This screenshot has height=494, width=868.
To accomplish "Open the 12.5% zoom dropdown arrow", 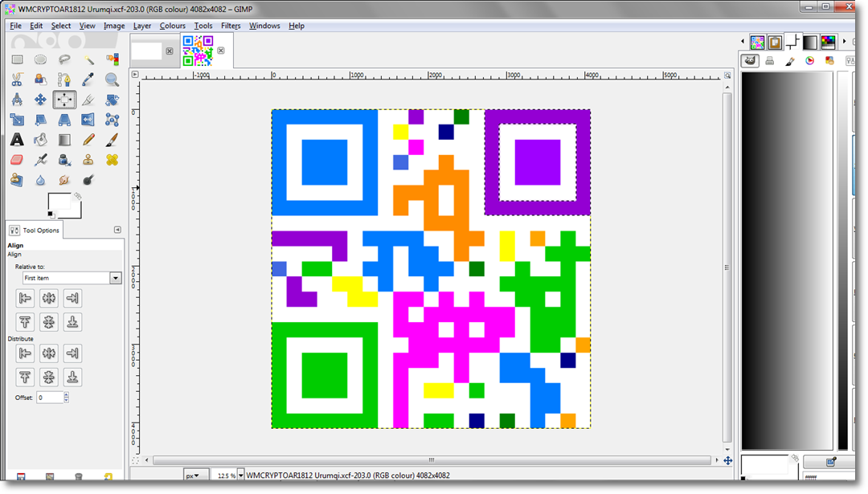I will [241, 476].
